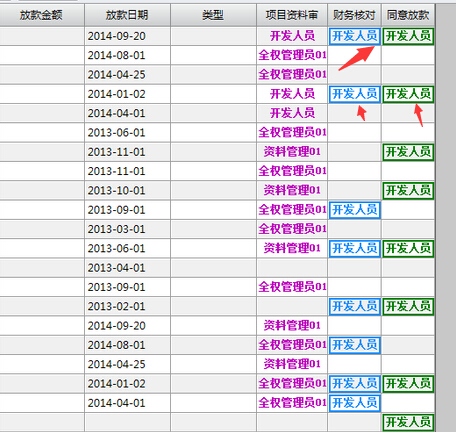Click blue 开发人员 button in 2014-01-02 fourth row

pos(355,94)
